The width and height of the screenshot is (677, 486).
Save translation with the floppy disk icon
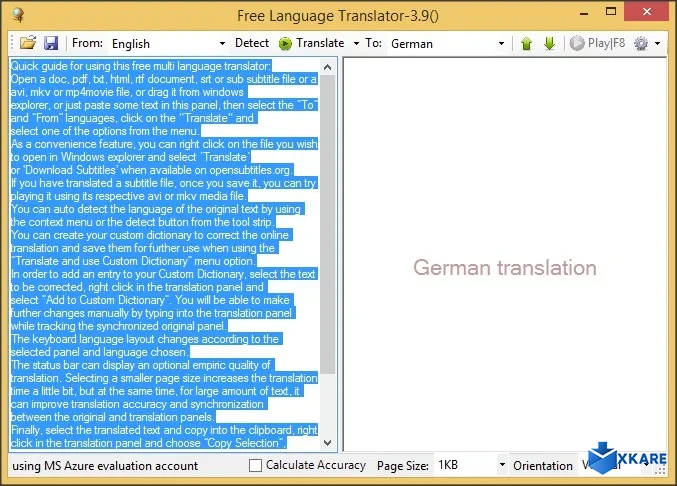(51, 43)
